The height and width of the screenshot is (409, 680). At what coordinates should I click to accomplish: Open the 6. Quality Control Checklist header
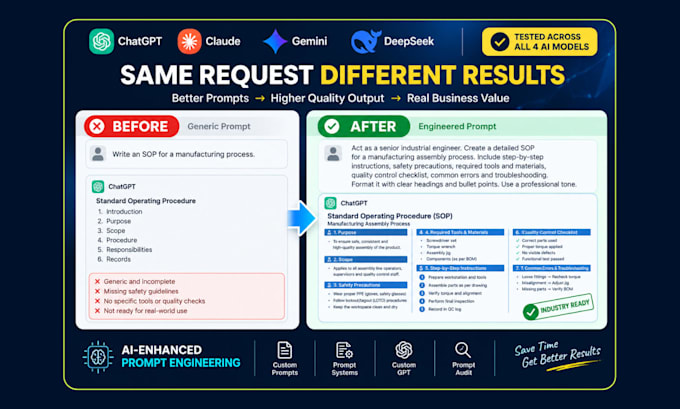552,232
